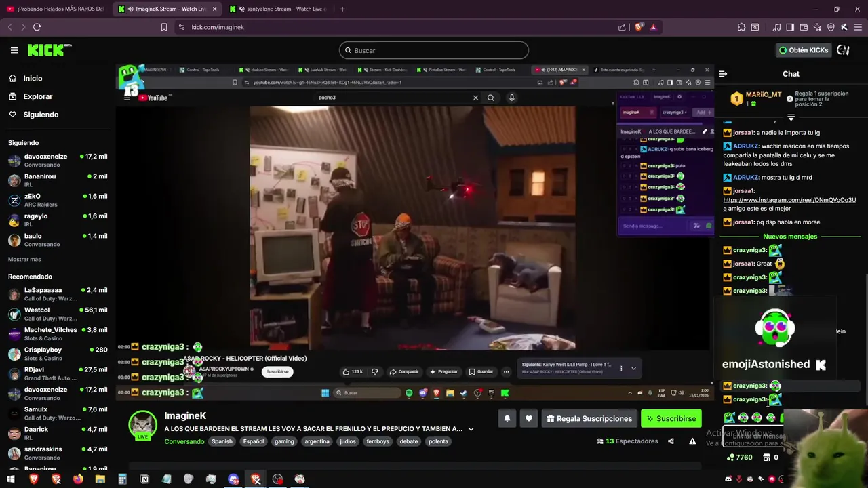Switch to the ImagineK Stream tab
868x488 pixels.
click(169, 9)
